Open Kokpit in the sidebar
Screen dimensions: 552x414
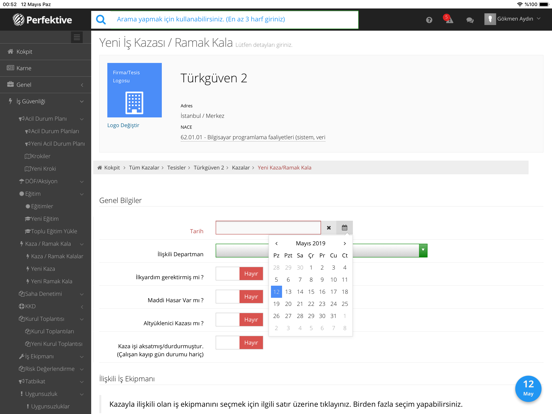click(x=45, y=52)
